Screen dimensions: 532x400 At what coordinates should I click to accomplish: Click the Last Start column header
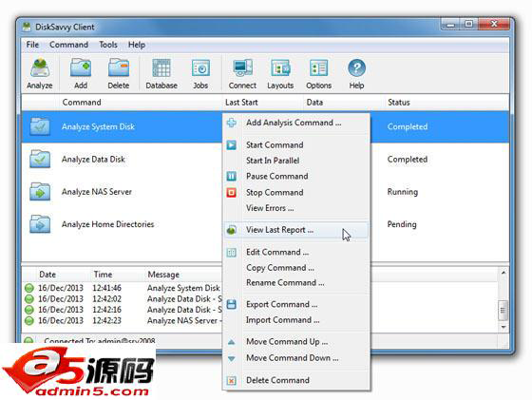pyautogui.click(x=241, y=102)
